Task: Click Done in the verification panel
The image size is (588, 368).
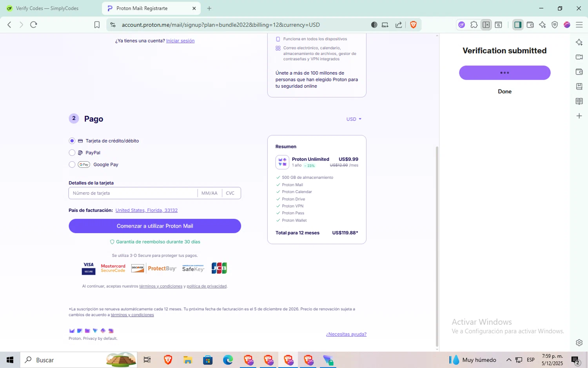Action: pyautogui.click(x=505, y=91)
